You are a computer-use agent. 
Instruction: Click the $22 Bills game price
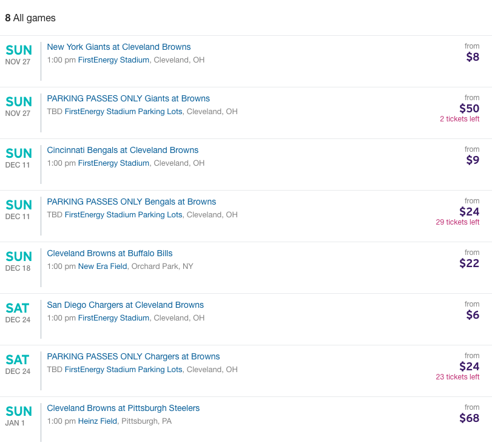coord(469,263)
